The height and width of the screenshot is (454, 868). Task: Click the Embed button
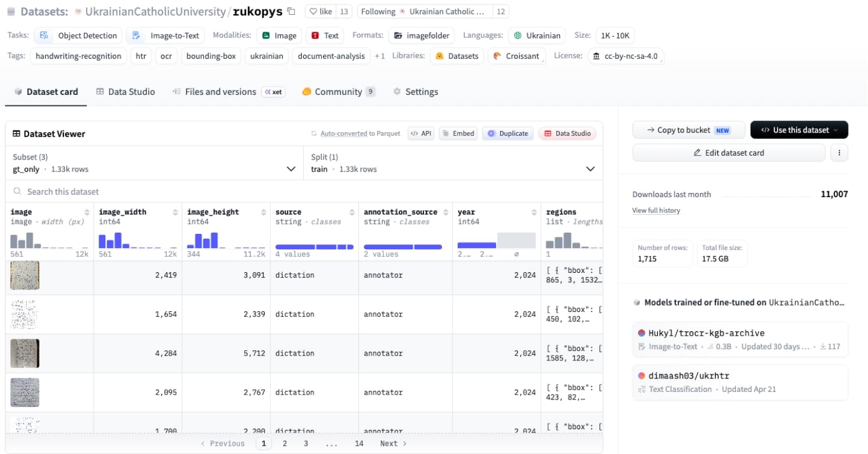pos(458,133)
